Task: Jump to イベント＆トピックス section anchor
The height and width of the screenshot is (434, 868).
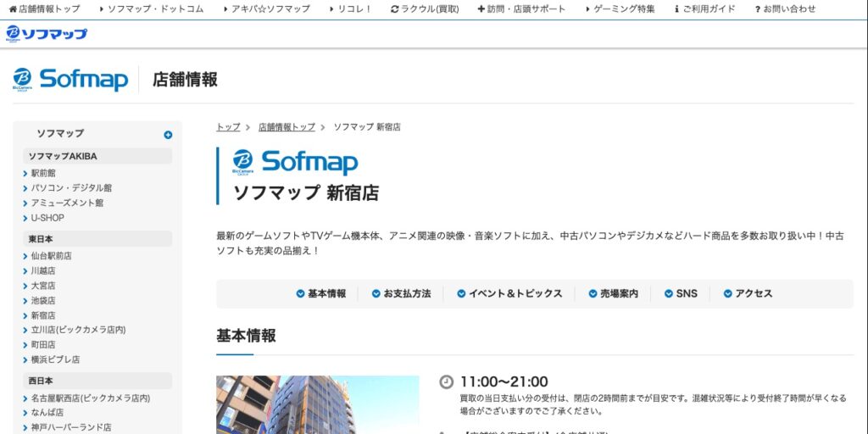Action: click(509, 294)
